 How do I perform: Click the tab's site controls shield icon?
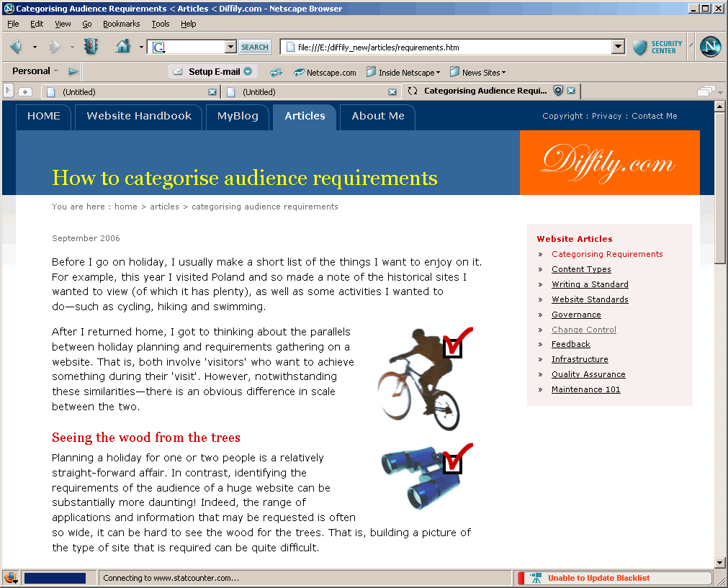point(558,91)
